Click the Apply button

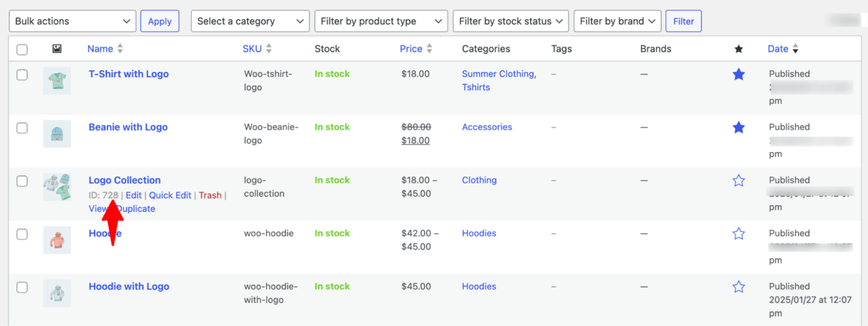pos(160,21)
